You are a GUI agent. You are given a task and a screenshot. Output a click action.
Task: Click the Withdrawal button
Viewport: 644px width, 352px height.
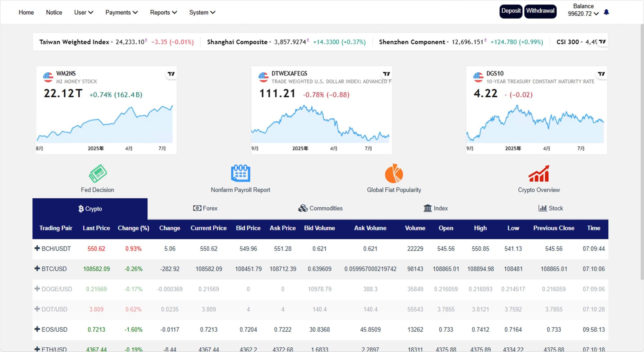coord(540,11)
